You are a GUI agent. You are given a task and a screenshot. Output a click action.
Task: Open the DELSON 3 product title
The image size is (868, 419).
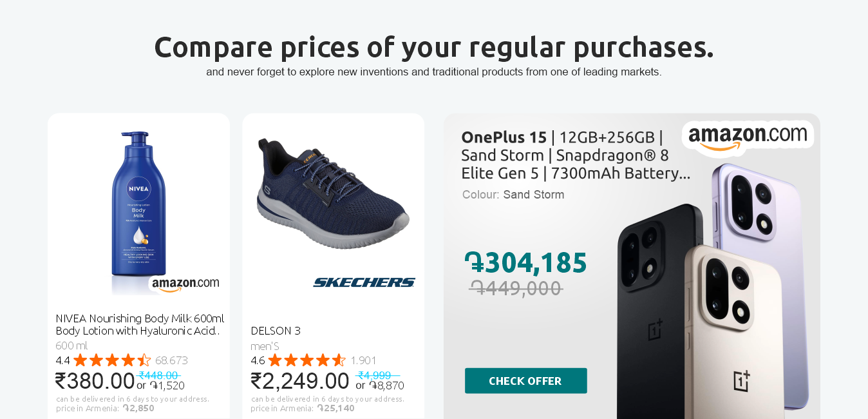pyautogui.click(x=276, y=331)
